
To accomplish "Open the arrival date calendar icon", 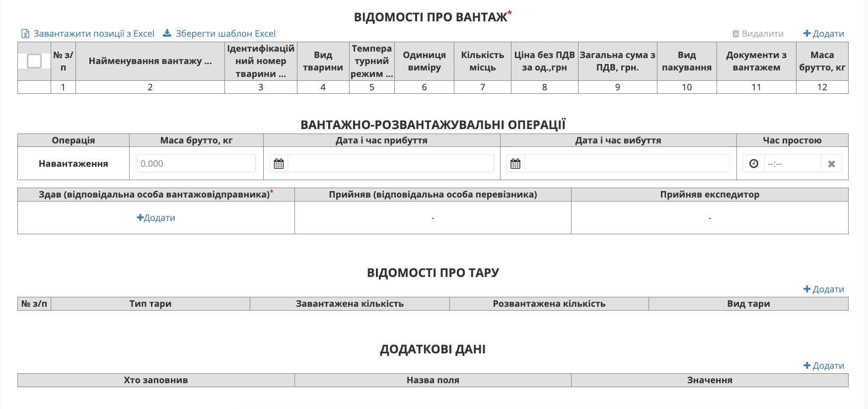I will tap(279, 163).
